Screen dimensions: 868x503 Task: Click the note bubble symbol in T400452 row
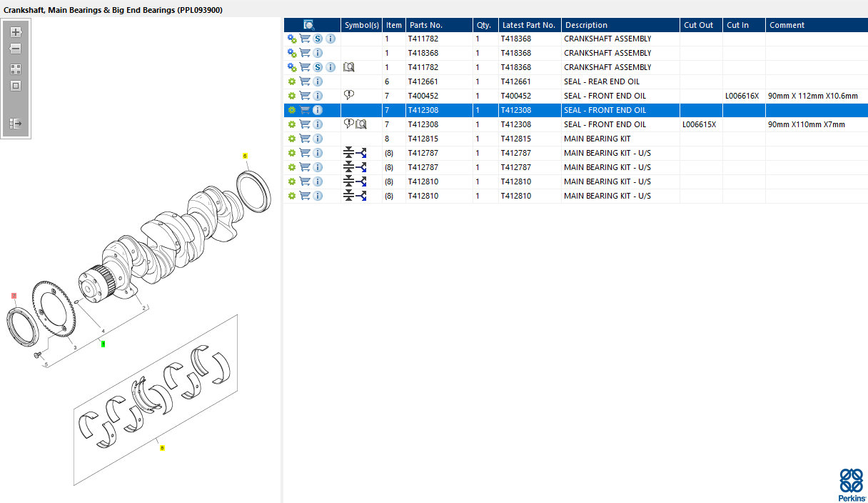coord(349,95)
